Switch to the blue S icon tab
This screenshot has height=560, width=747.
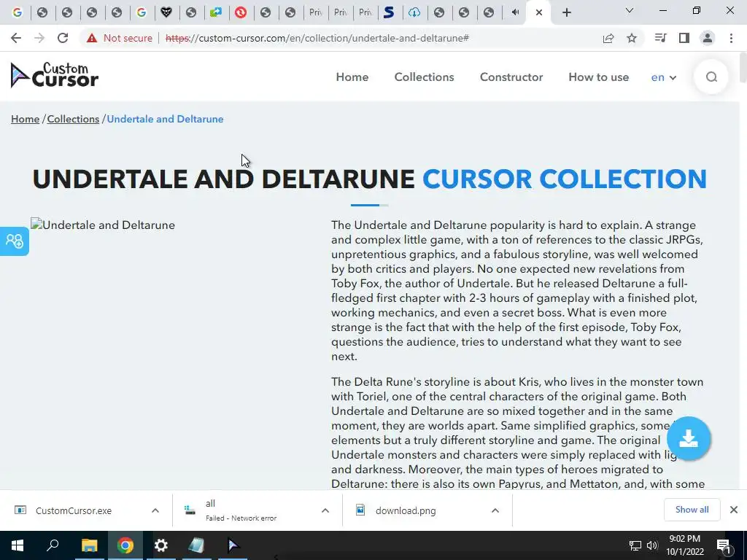tap(390, 12)
